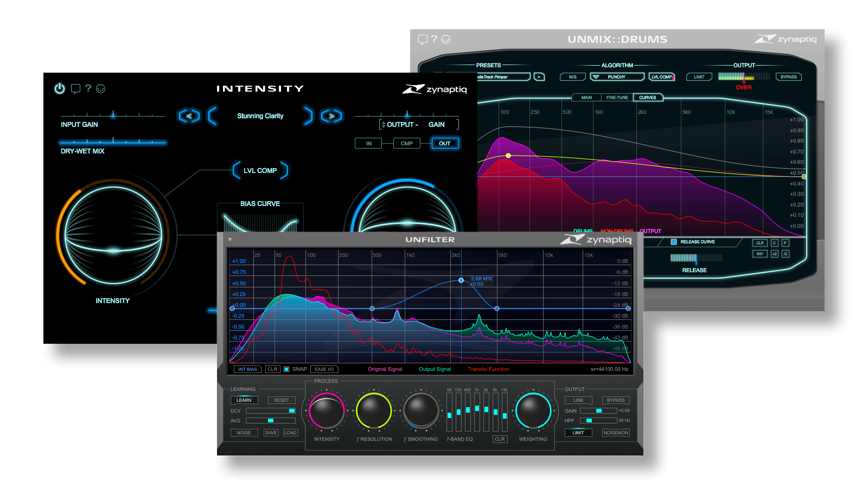Viewport: 868px width, 488px height.
Task: Select the yellow curve breakpoint in UNMIX::DRUMS
Action: pos(508,156)
